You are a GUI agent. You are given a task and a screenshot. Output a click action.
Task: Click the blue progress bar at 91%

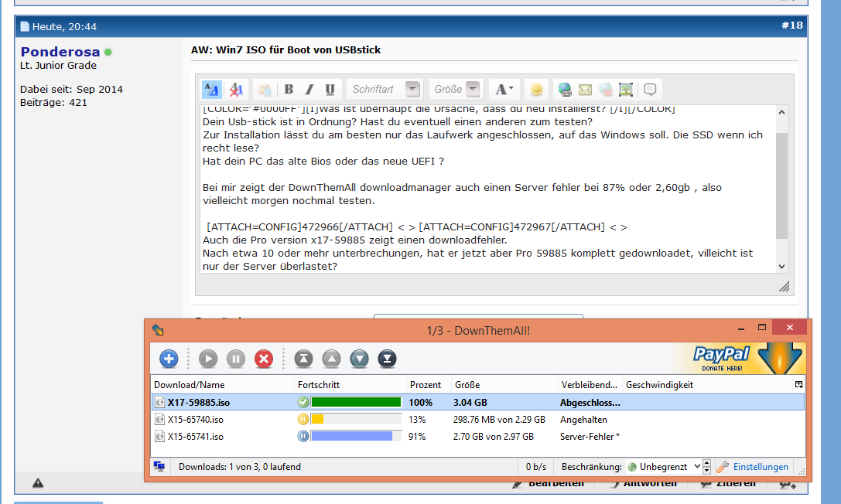(356, 437)
